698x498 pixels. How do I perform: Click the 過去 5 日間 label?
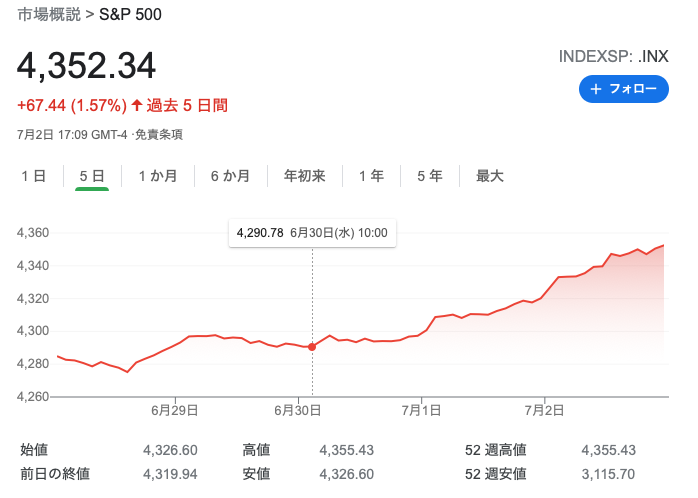pos(187,106)
